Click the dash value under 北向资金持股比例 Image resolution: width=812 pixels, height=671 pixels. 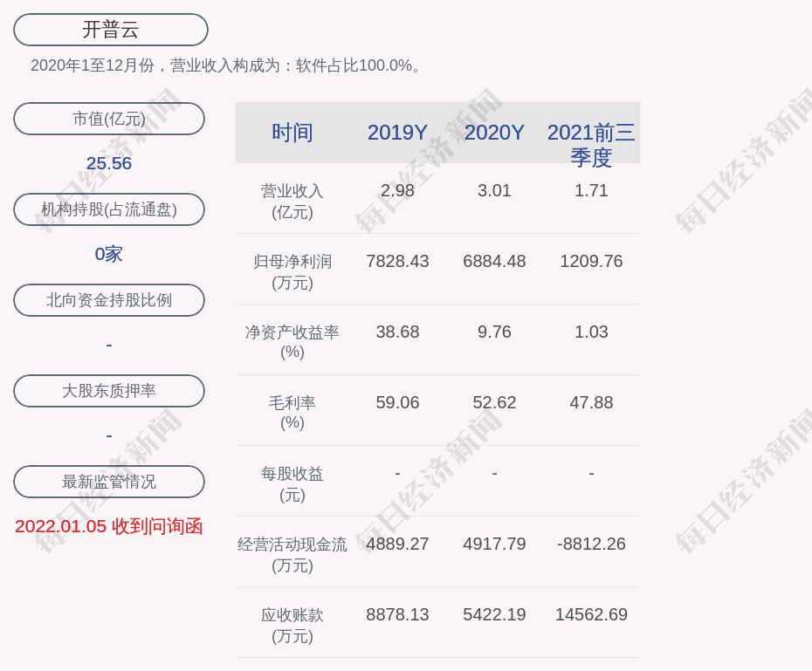pyautogui.click(x=109, y=345)
